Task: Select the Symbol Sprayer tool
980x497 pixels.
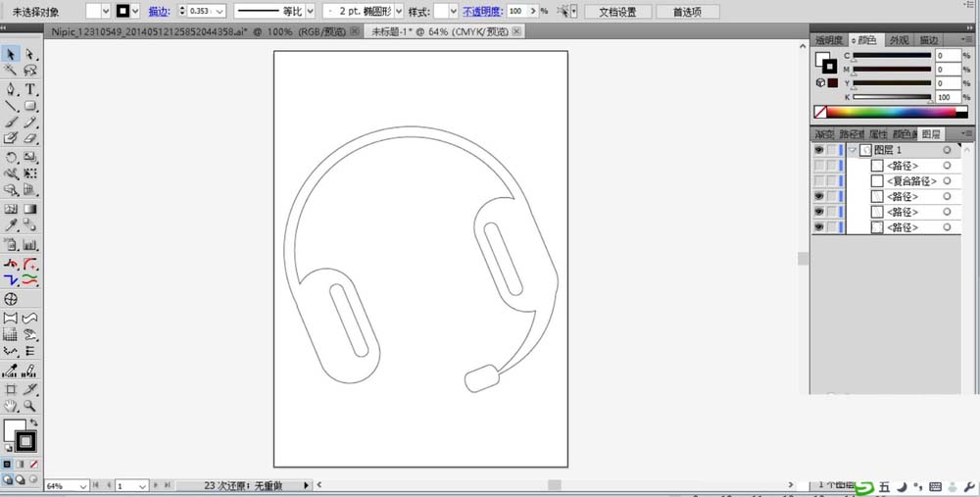Action: pyautogui.click(x=11, y=244)
